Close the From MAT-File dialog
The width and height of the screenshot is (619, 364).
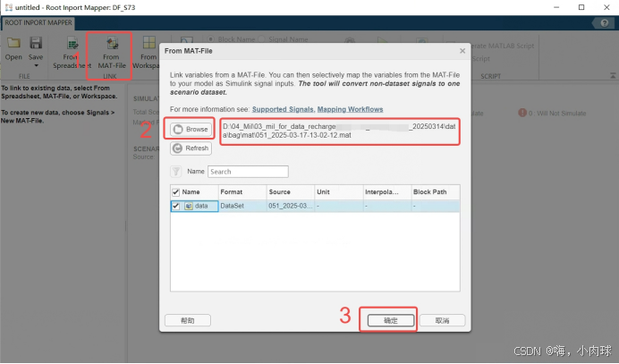coord(462,51)
